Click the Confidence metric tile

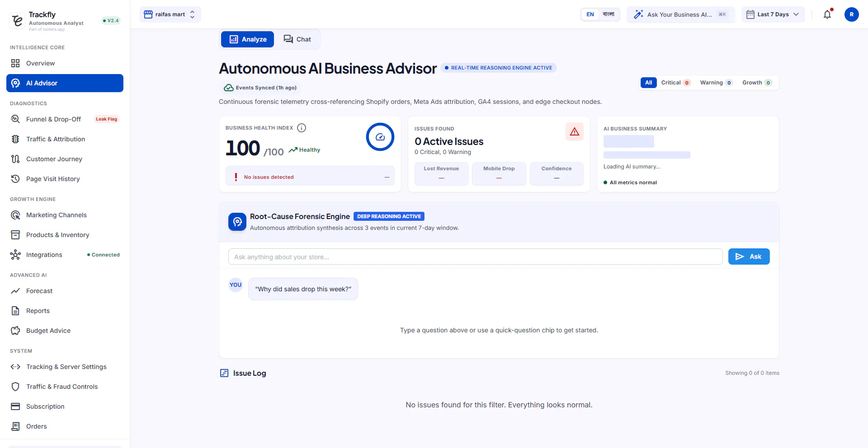557,173
